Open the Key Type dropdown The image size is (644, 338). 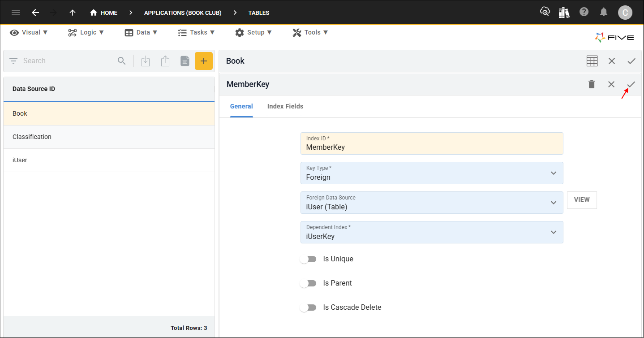[432, 173]
